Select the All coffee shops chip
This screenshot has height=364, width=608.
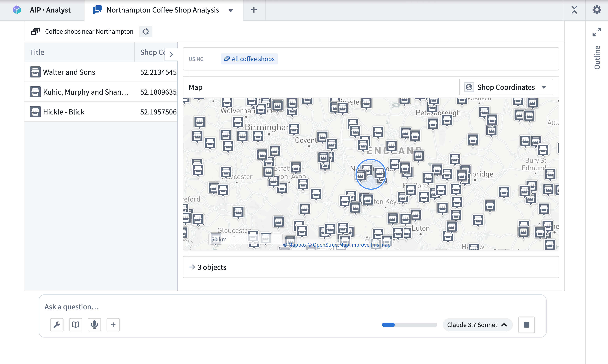[249, 59]
